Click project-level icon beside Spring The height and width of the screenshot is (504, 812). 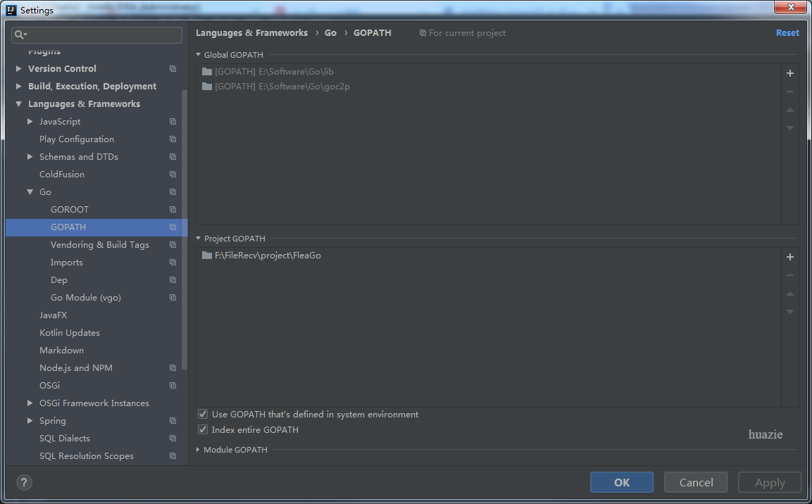pos(173,421)
